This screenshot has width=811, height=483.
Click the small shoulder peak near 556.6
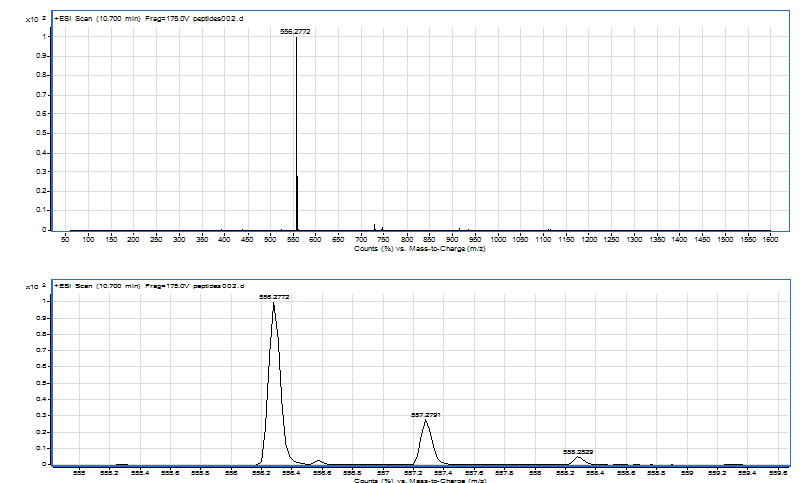tap(319, 461)
